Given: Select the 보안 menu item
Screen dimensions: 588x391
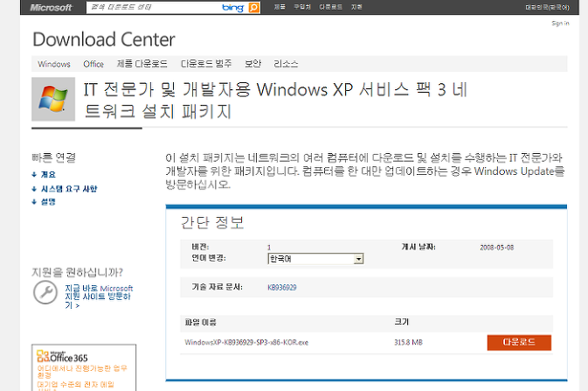Looking at the screenshot, I should pos(252,64).
